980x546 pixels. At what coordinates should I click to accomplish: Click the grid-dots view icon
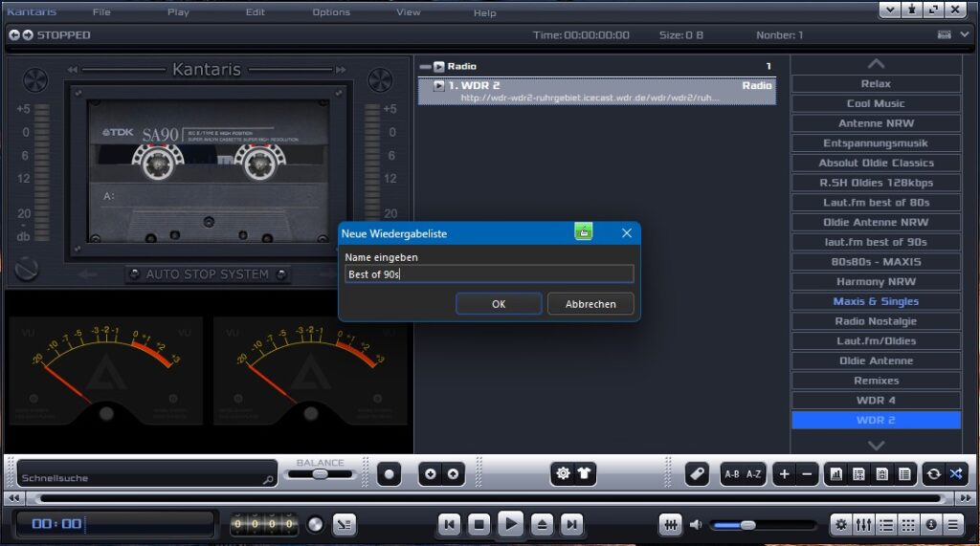[909, 525]
